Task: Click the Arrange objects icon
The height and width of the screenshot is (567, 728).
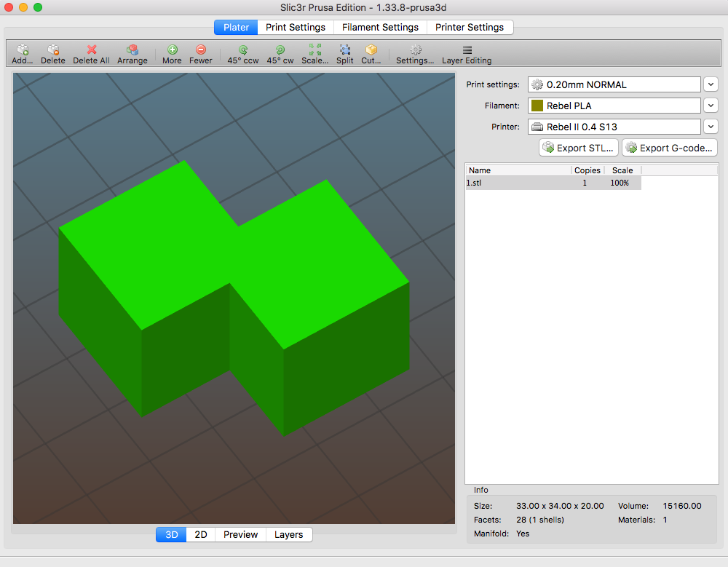Action: tap(132, 50)
